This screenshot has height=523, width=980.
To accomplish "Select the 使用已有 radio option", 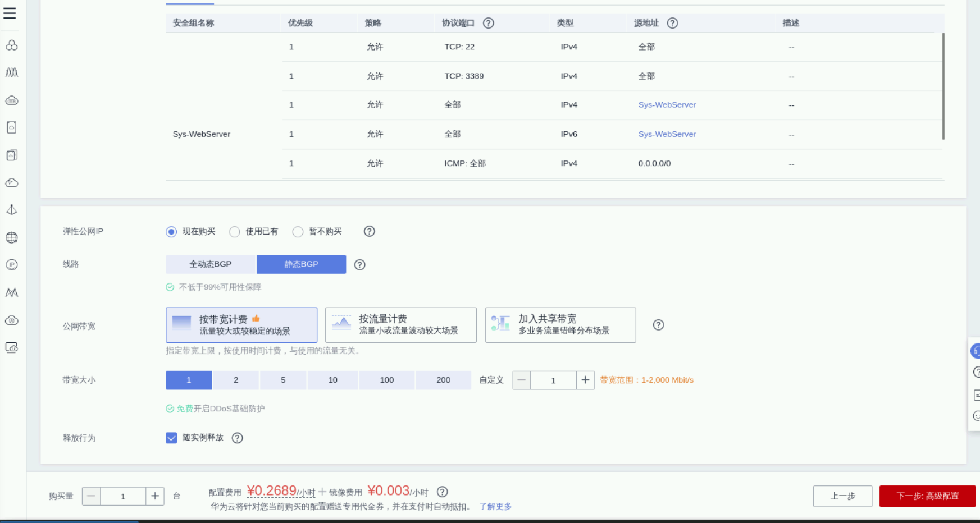I will tap(235, 232).
